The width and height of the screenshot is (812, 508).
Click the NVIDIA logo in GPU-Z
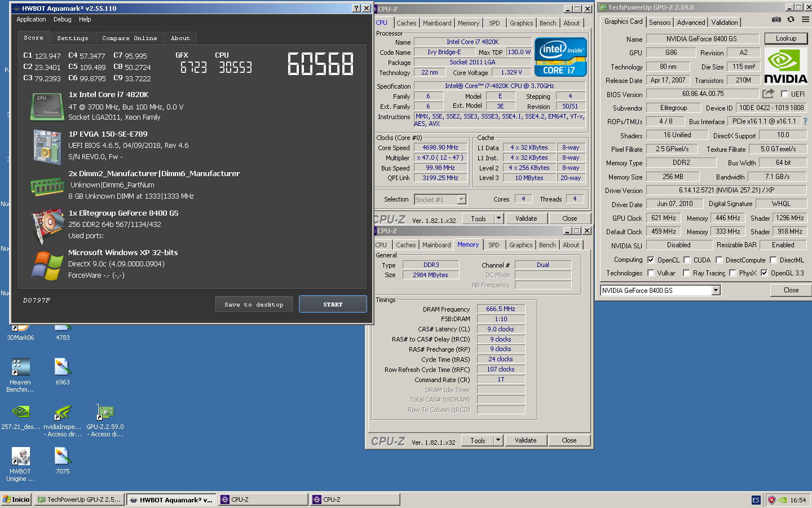pyautogui.click(x=785, y=66)
